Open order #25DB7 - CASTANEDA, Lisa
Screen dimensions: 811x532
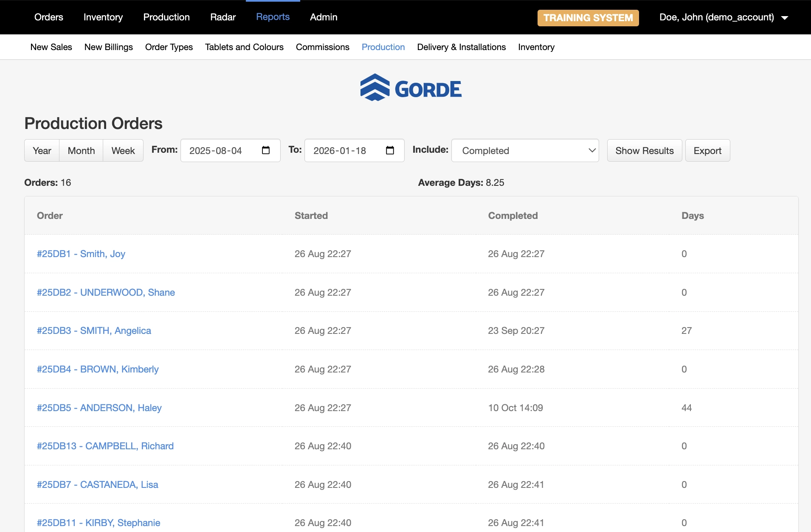(98, 484)
